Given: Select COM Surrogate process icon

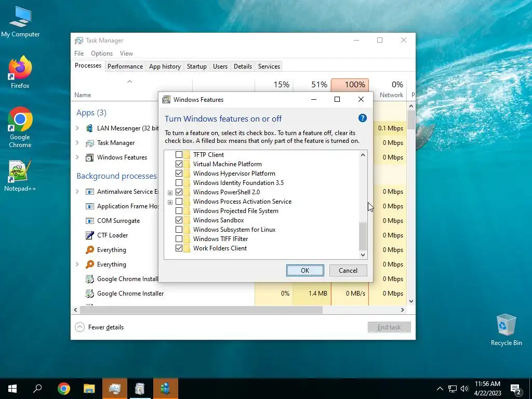Looking at the screenshot, I should 89,221.
